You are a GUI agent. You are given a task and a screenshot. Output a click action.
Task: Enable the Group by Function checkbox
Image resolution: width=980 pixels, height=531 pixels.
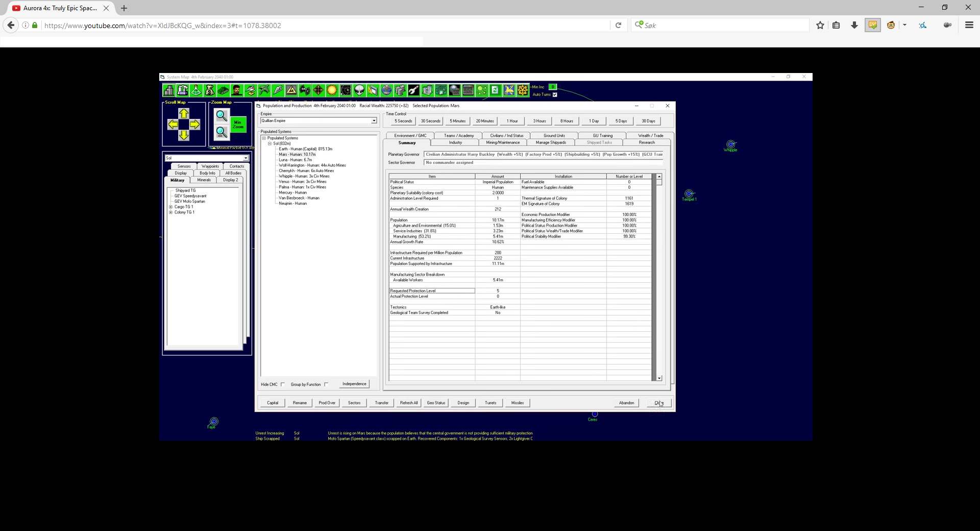[x=326, y=384]
